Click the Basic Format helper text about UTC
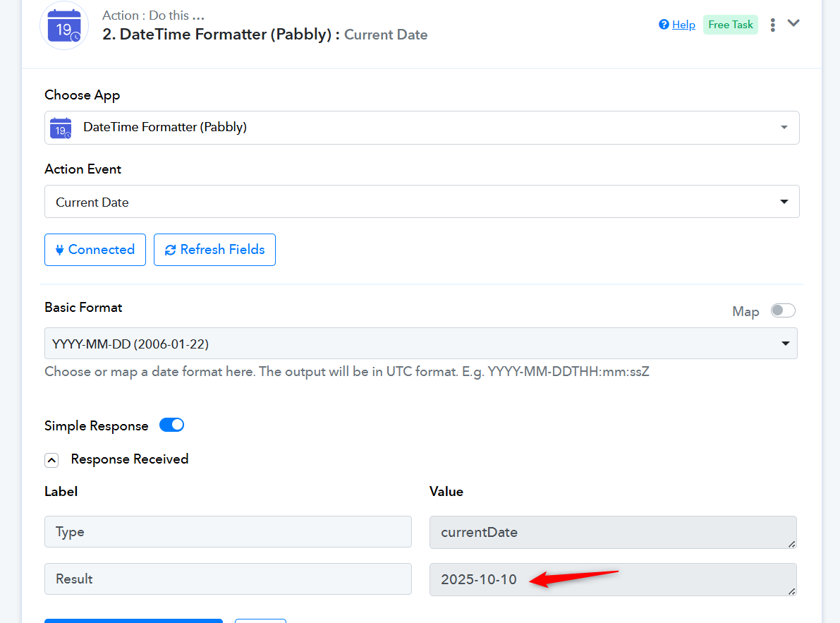The height and width of the screenshot is (623, 840). pos(346,372)
